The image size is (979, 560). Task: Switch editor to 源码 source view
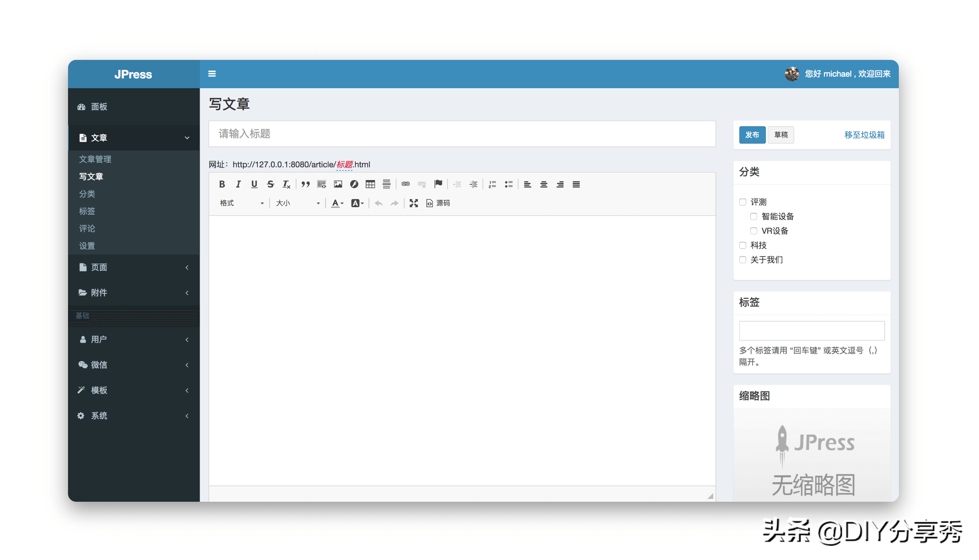tap(438, 203)
